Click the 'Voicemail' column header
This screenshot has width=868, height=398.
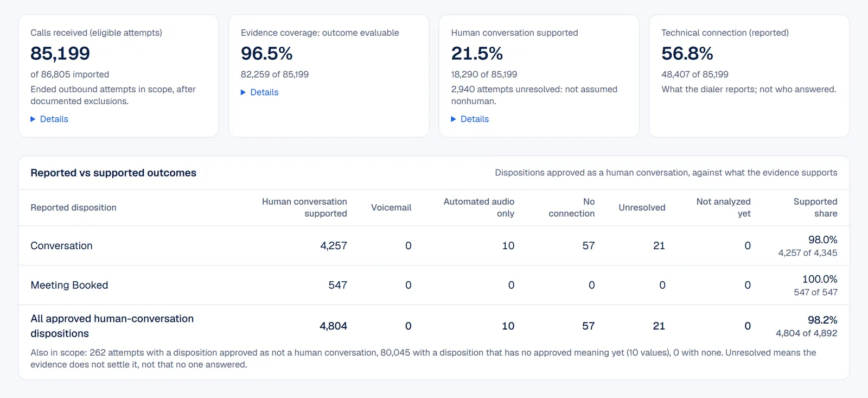point(391,207)
